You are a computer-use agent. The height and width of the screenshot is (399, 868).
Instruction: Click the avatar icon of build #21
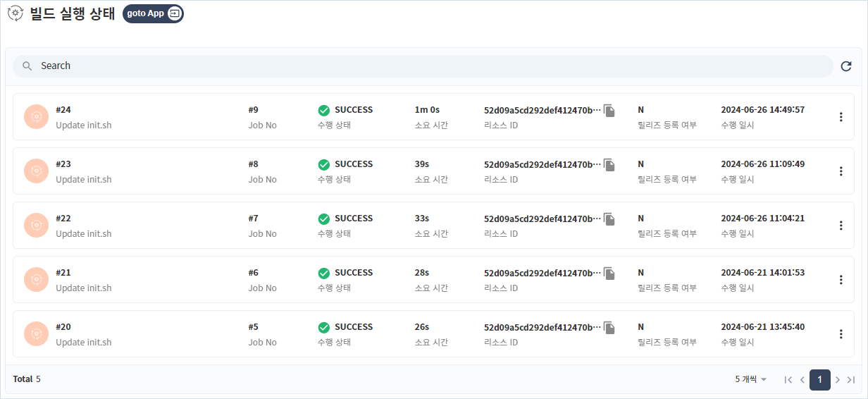point(36,280)
